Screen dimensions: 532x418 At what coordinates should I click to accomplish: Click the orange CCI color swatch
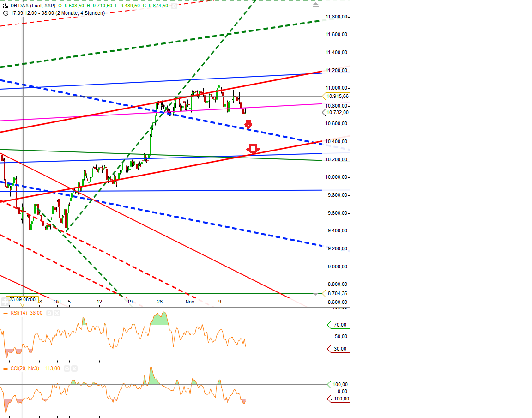[5, 369]
